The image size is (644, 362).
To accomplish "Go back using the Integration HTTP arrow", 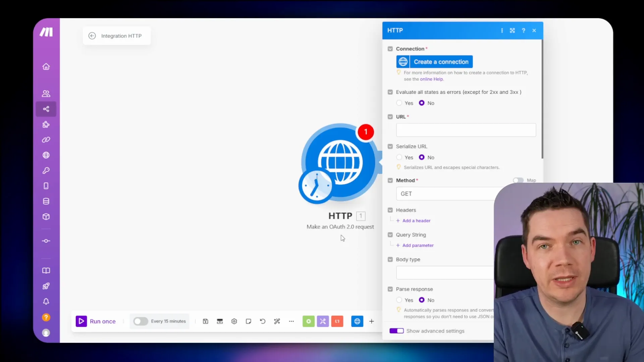I will click(92, 36).
